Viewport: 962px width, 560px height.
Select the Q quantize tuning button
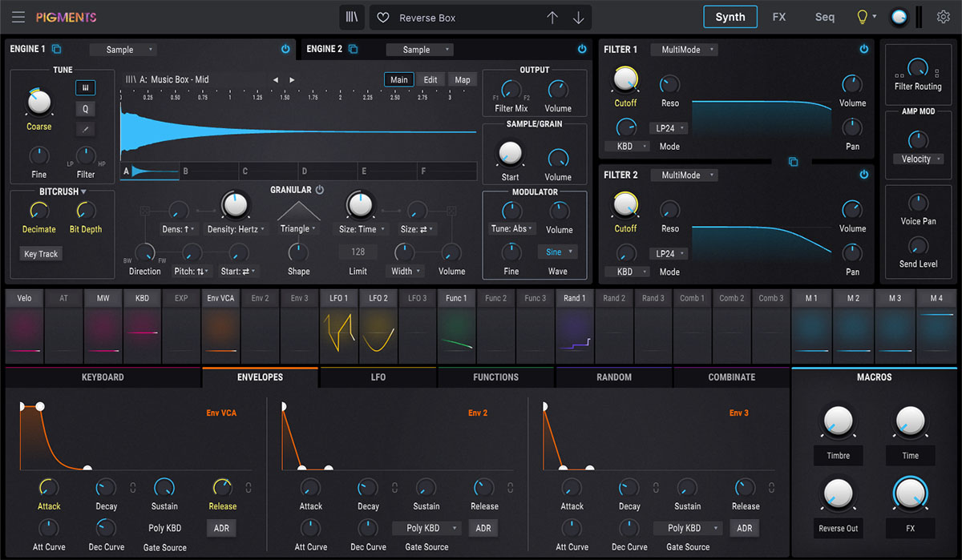click(85, 108)
